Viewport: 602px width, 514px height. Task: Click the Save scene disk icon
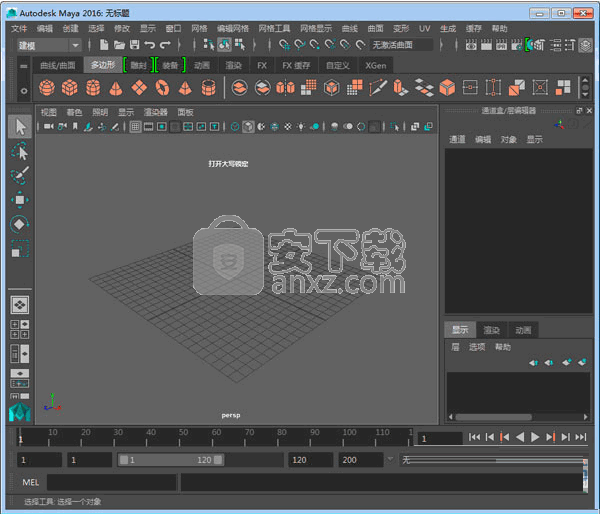(x=134, y=45)
